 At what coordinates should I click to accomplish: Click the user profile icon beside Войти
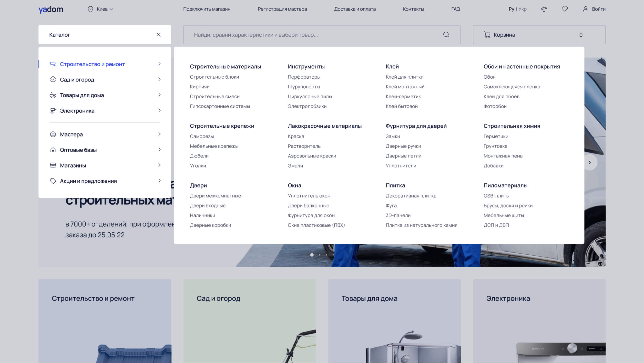(585, 9)
